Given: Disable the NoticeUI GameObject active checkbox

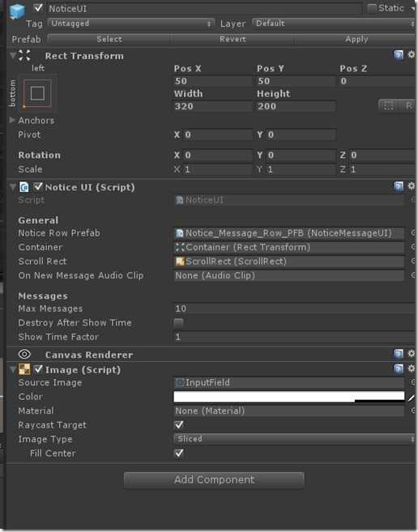Looking at the screenshot, I should point(38,8).
